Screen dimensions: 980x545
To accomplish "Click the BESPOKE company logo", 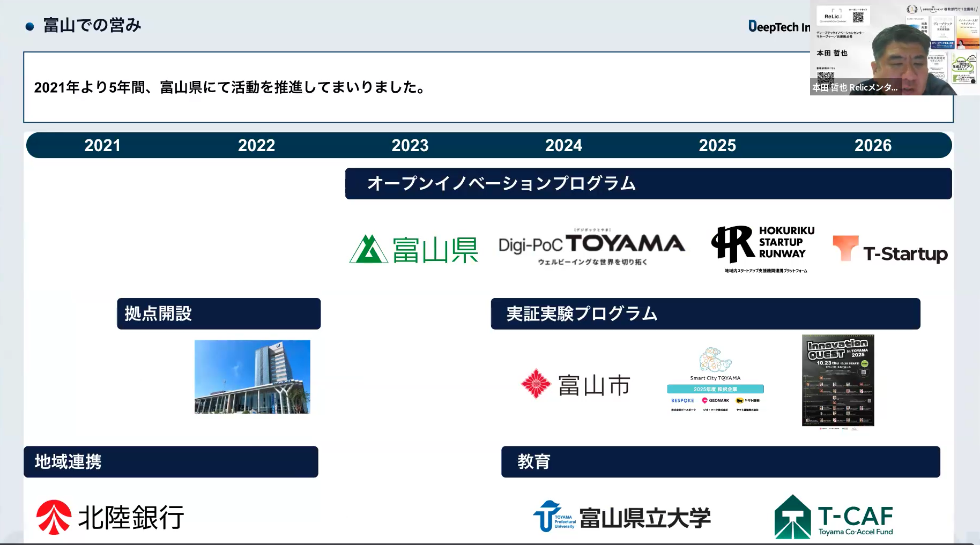I will (682, 400).
